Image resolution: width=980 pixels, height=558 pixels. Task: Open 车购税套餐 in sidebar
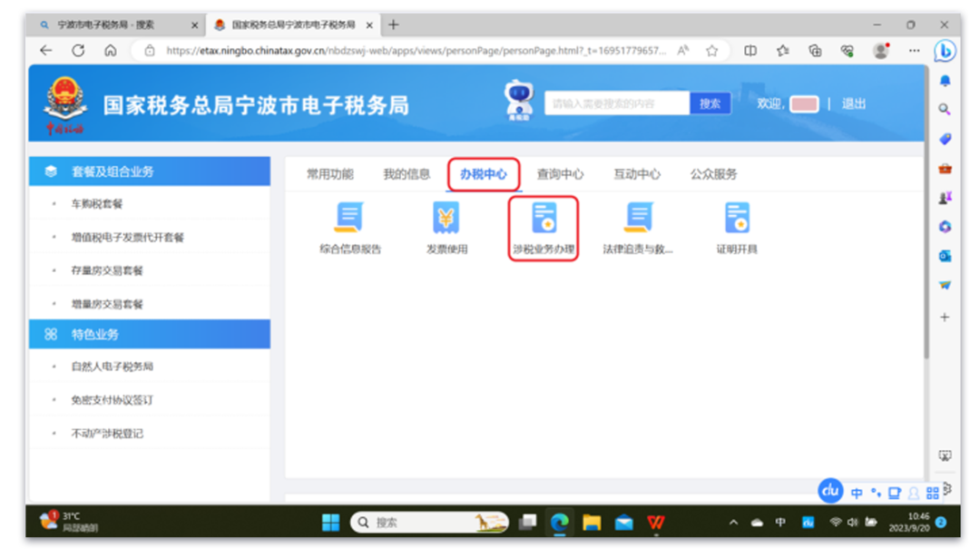point(97,204)
